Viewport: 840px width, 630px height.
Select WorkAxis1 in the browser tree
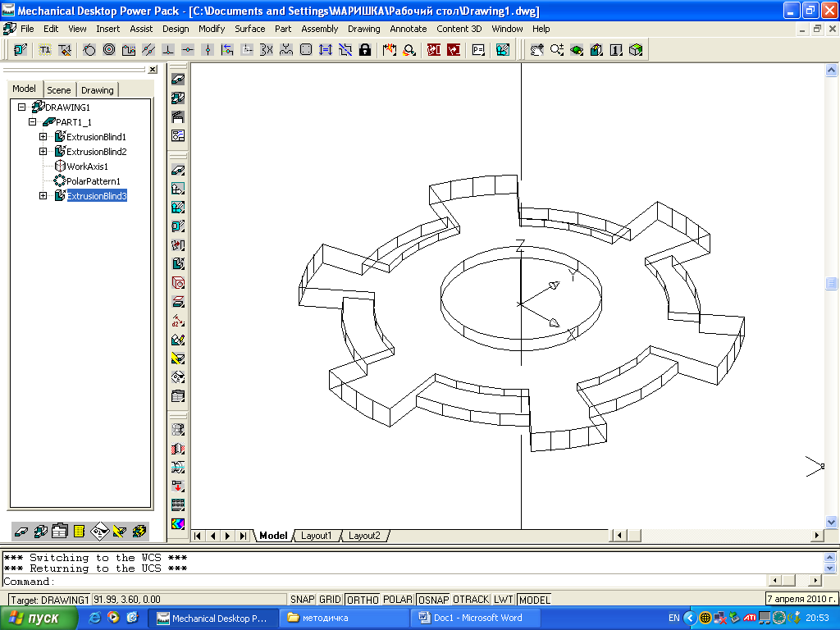(87, 167)
